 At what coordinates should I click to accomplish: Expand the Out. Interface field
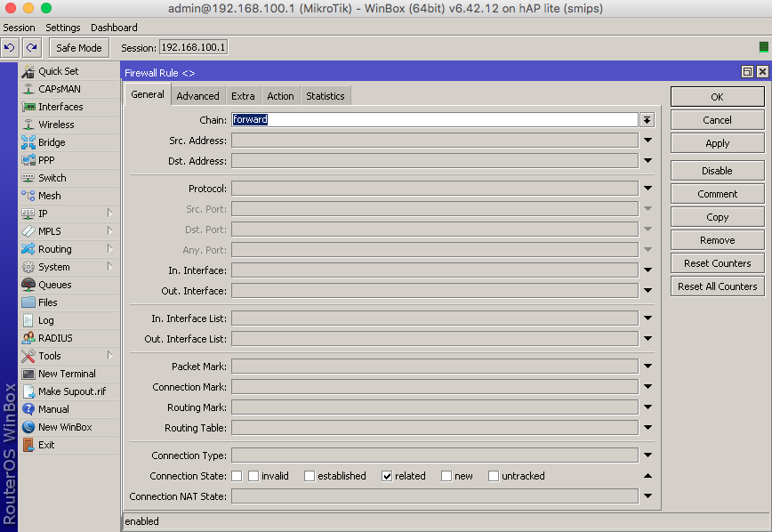pyautogui.click(x=647, y=291)
